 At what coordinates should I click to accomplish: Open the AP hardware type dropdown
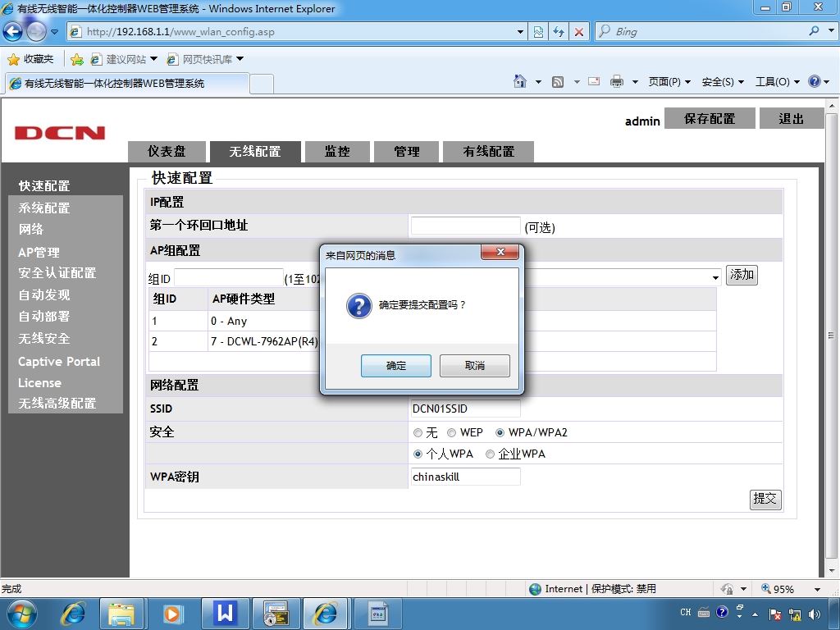pos(715,277)
